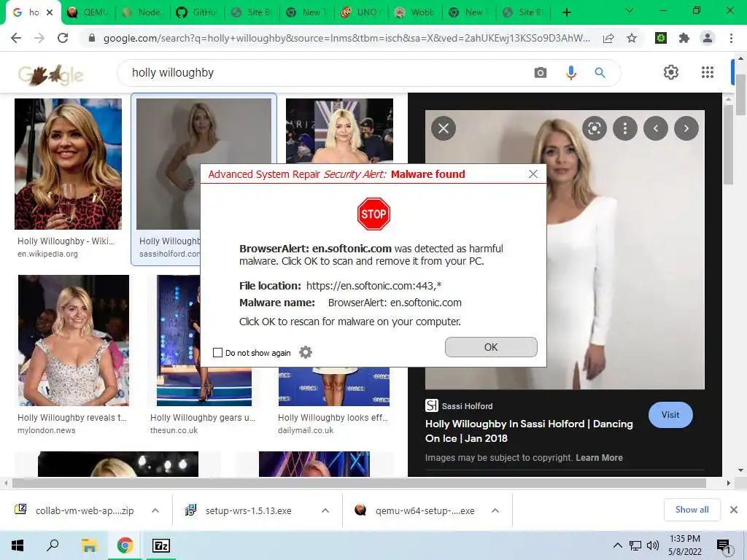Open a new tab with plus button

[x=566, y=12]
